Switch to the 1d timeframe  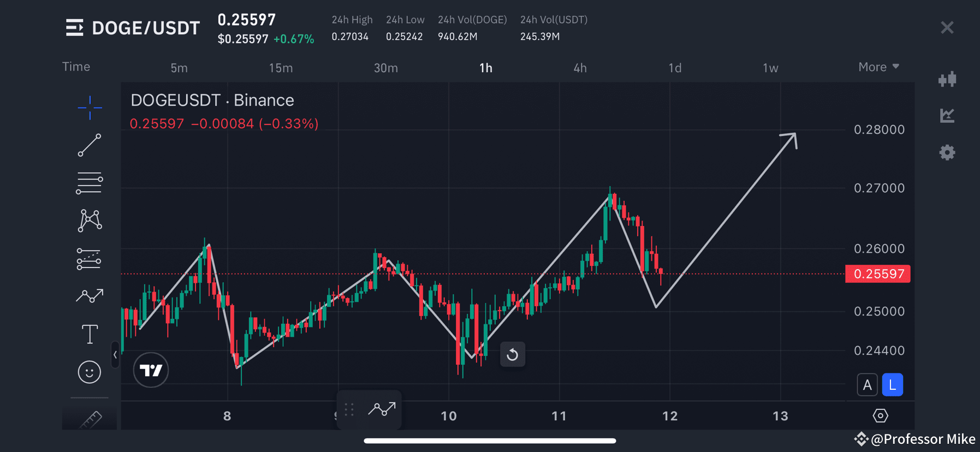pyautogui.click(x=675, y=68)
